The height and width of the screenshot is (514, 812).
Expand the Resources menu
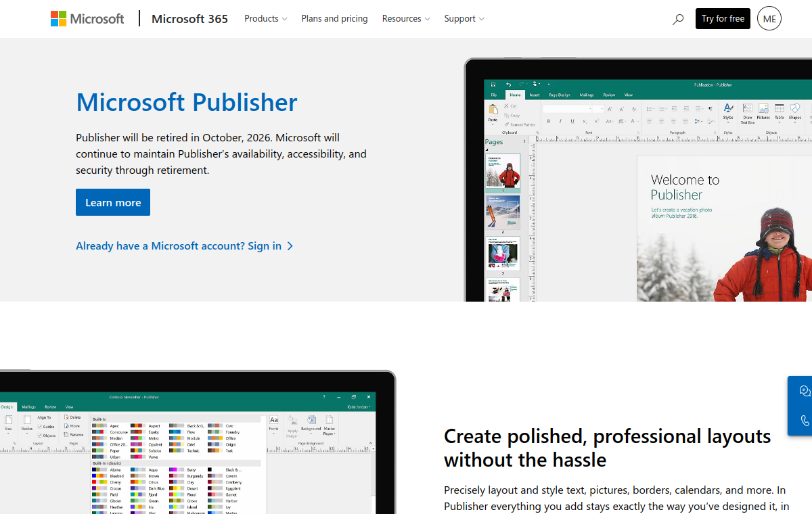[406, 18]
